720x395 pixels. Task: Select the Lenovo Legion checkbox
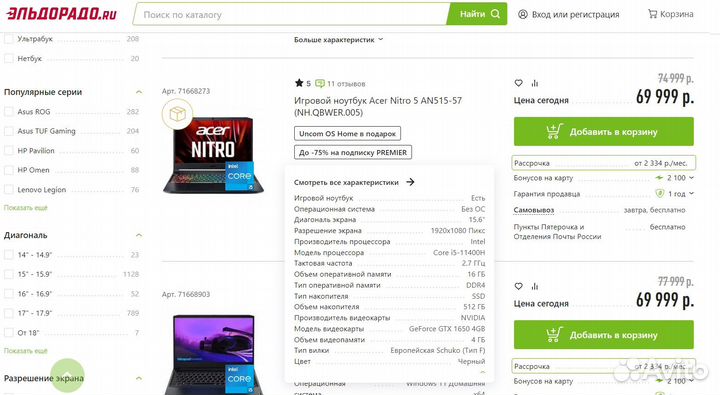pos(8,190)
